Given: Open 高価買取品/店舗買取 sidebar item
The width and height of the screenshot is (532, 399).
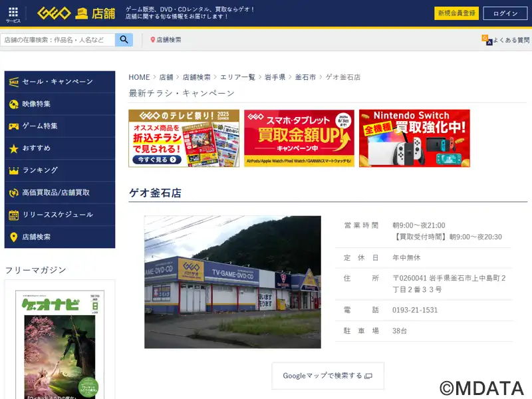Looking at the screenshot, I should (x=60, y=193).
